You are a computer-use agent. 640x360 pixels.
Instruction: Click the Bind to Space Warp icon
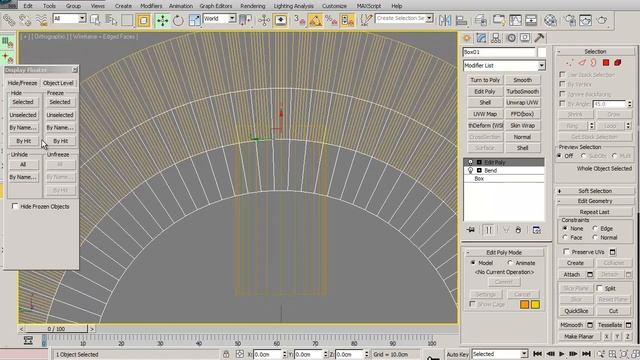tap(41, 20)
